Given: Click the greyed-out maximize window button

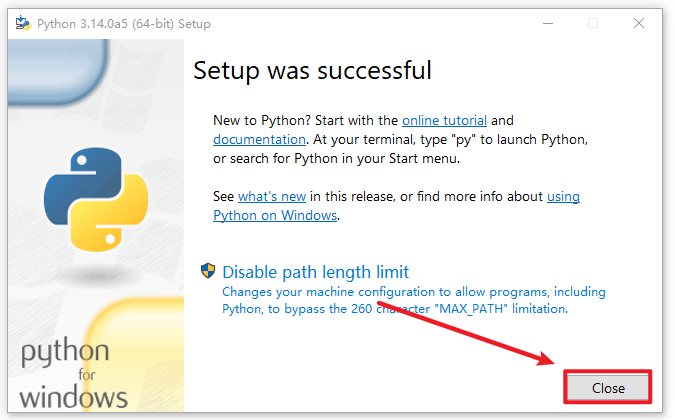Looking at the screenshot, I should [x=592, y=23].
